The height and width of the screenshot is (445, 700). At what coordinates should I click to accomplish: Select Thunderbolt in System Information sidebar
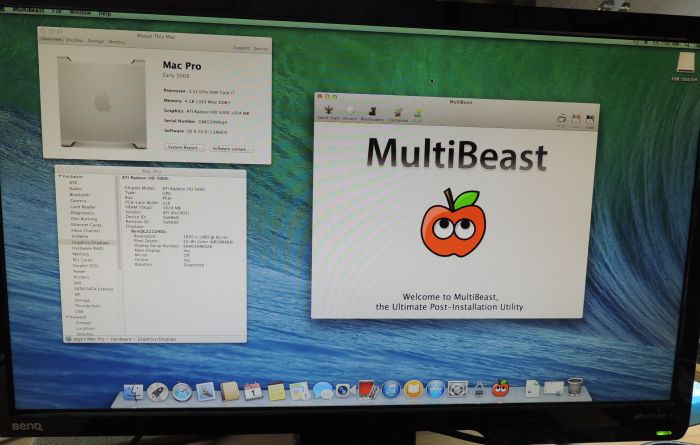[x=88, y=306]
